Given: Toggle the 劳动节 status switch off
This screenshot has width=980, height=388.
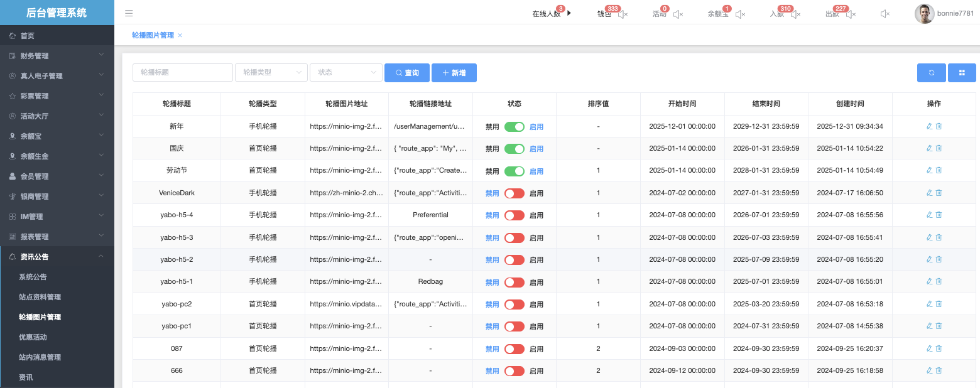Looking at the screenshot, I should pyautogui.click(x=514, y=171).
